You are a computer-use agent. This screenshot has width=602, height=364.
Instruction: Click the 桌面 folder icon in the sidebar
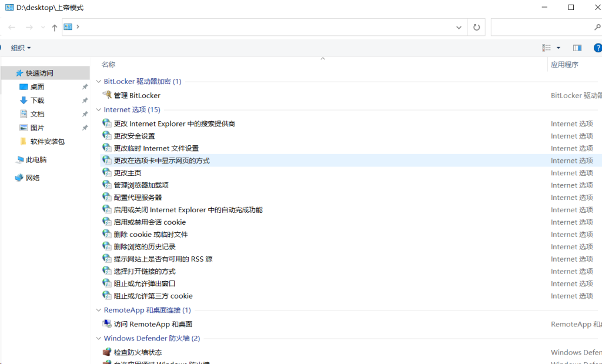tap(24, 87)
